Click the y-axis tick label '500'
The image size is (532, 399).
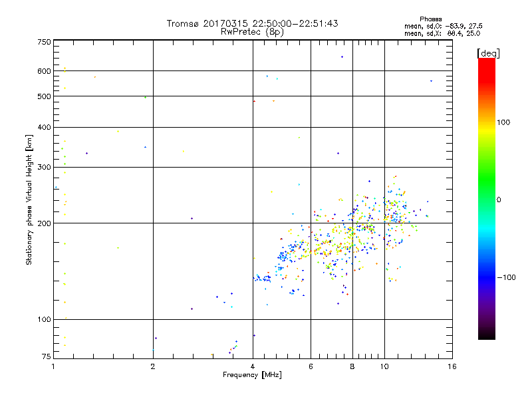tap(44, 96)
